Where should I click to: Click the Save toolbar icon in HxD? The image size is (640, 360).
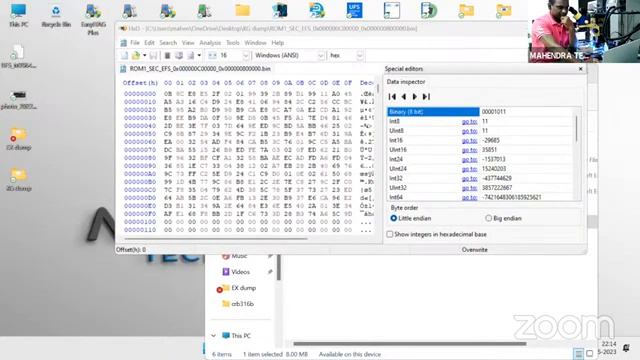pos(153,56)
